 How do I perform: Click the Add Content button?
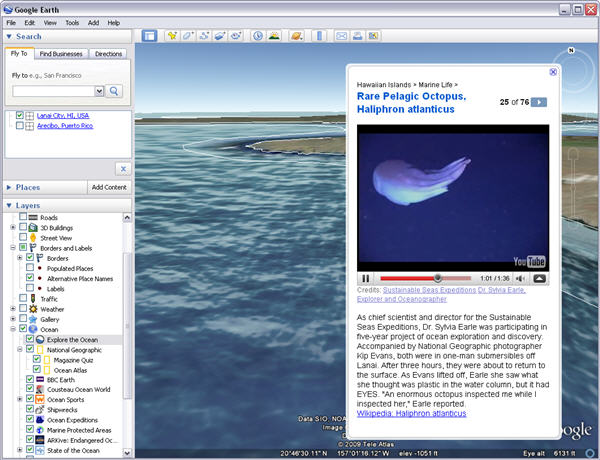click(x=109, y=187)
